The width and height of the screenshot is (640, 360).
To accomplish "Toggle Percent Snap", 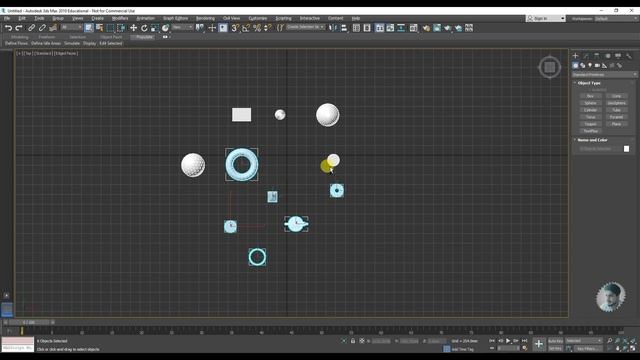I will tap(257, 28).
